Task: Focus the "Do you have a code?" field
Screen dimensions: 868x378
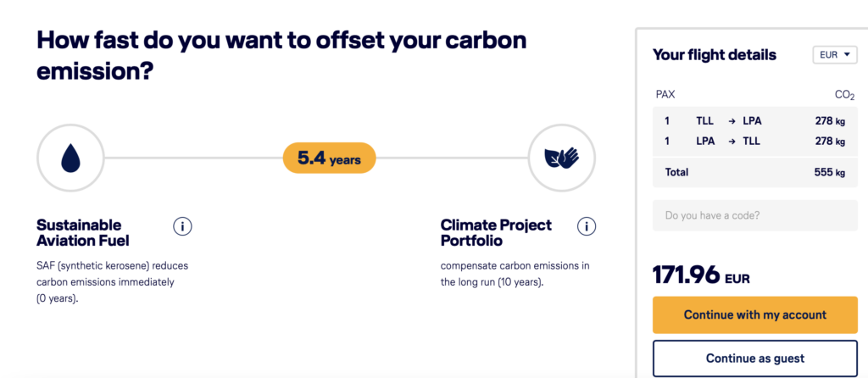Action: pos(754,215)
